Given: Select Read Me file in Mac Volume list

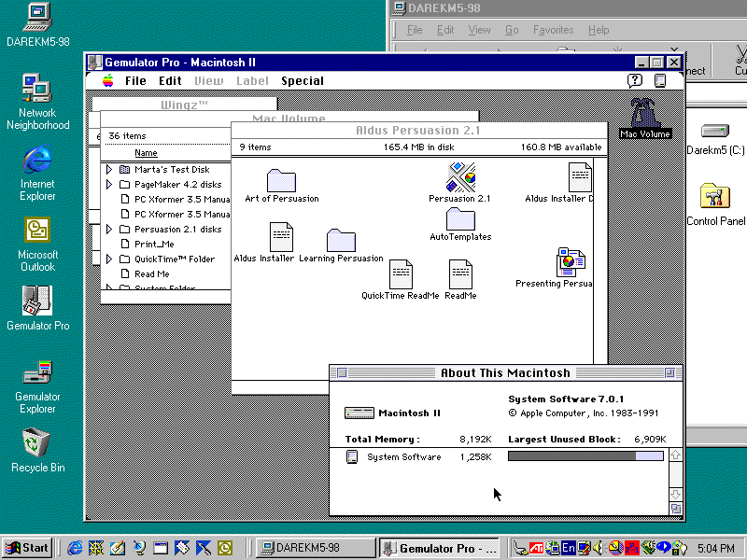Looking at the screenshot, I should [x=151, y=273].
